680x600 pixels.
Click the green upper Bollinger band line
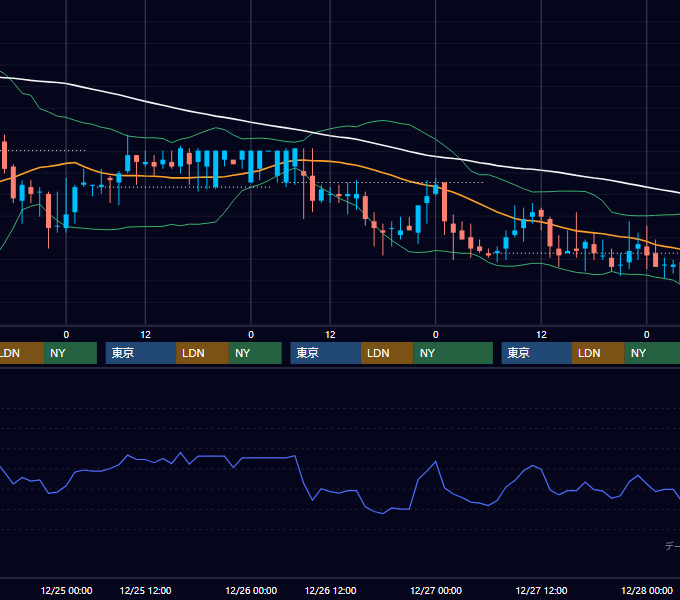[x=382, y=121]
